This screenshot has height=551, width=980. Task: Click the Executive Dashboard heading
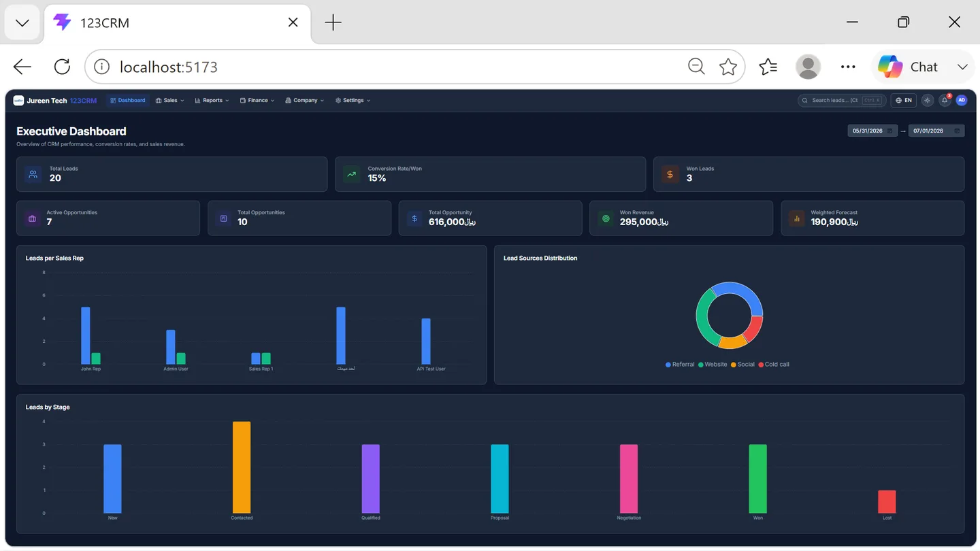[71, 131]
